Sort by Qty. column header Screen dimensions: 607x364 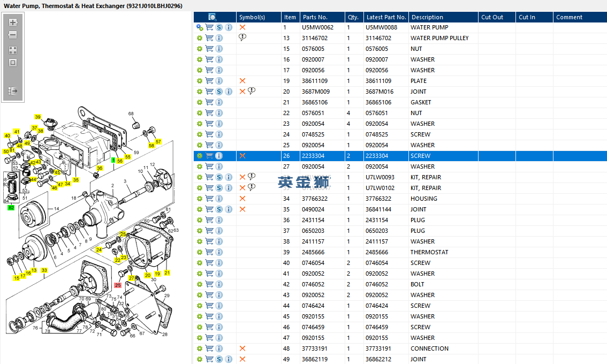pos(353,17)
